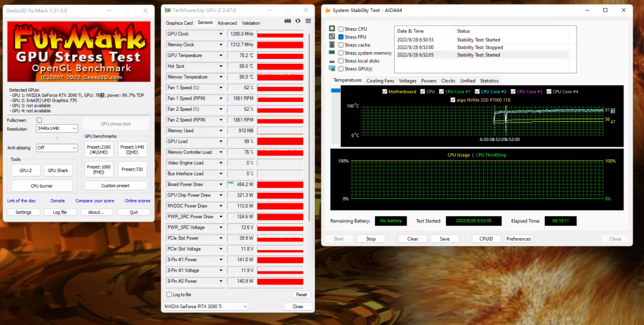
Task: Open GPU selector dropdown NVIDIA GeForce RTX 3090 Ti
Action: click(206, 306)
